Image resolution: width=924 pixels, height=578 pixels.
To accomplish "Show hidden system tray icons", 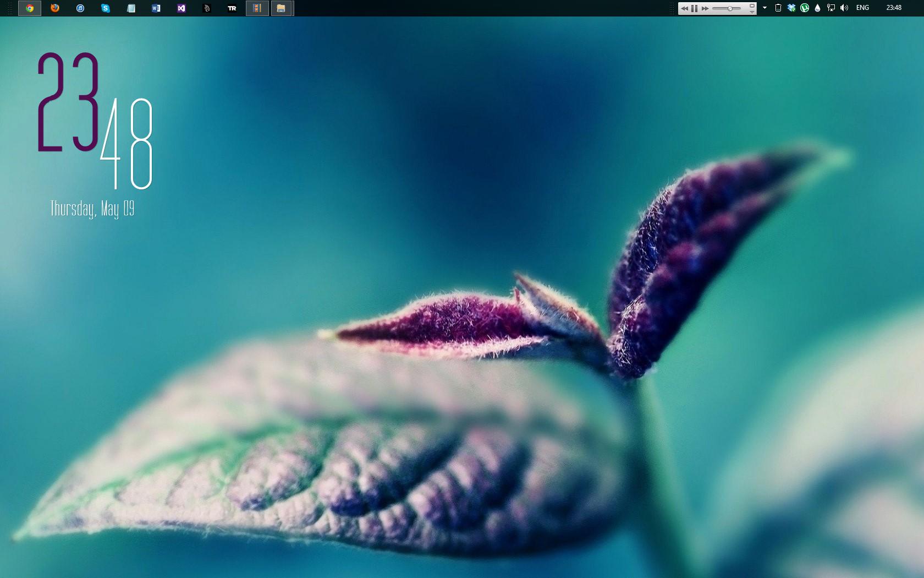I will [765, 8].
